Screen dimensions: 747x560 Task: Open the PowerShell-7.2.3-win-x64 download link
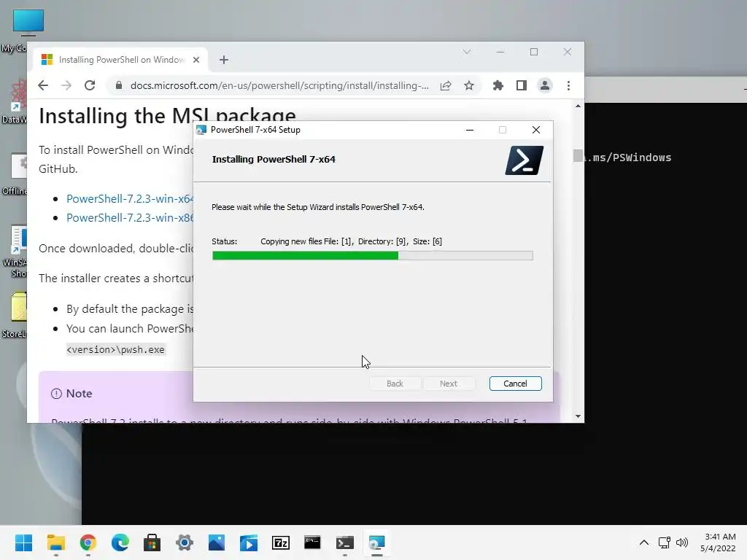[130, 198]
